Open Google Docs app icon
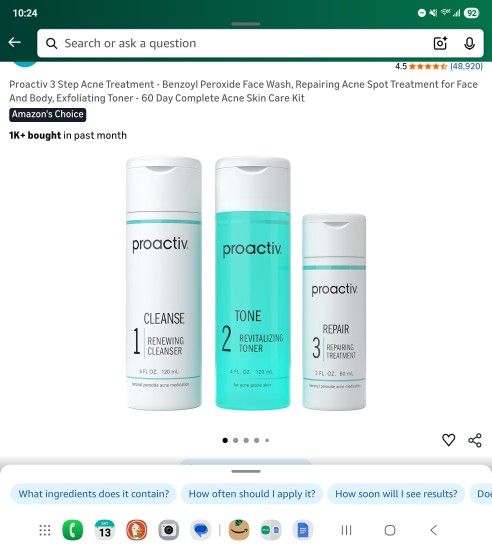This screenshot has height=546, width=492. coord(303,530)
